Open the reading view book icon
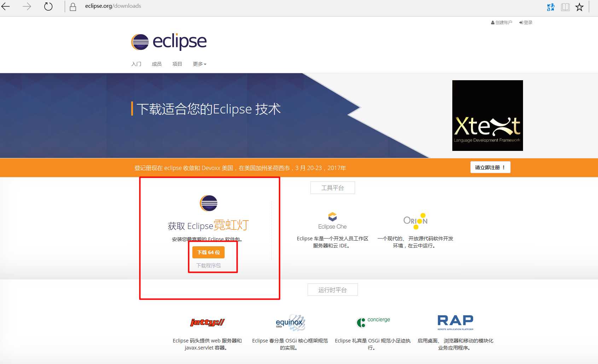This screenshot has height=364, width=598. 565,7
